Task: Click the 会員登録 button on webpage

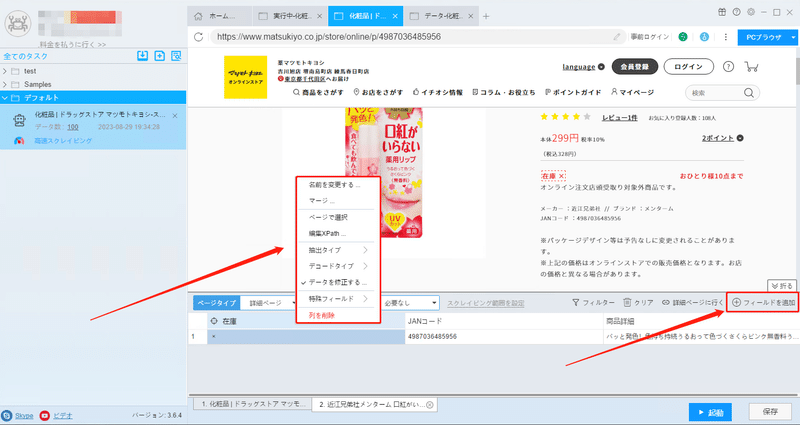Action: 634,67
